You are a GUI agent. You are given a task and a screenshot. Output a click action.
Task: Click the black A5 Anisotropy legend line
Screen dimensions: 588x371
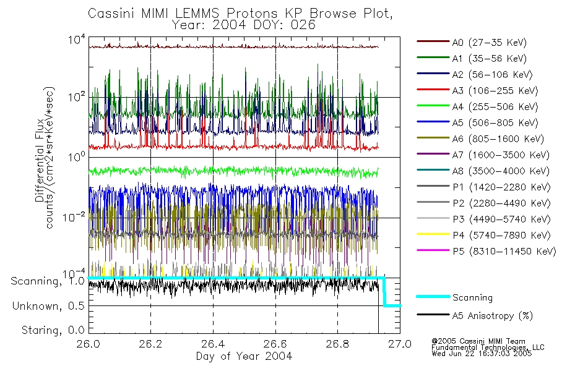coord(433,315)
